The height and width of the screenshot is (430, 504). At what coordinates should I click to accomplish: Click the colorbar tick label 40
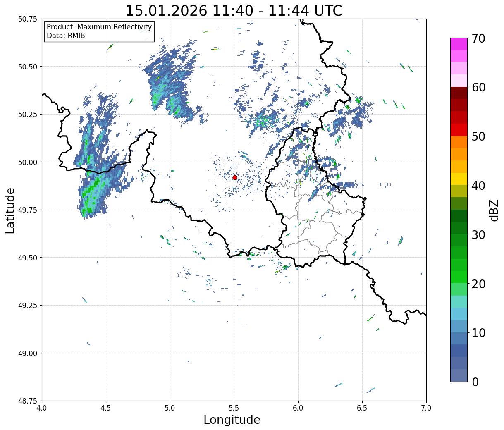click(x=478, y=185)
